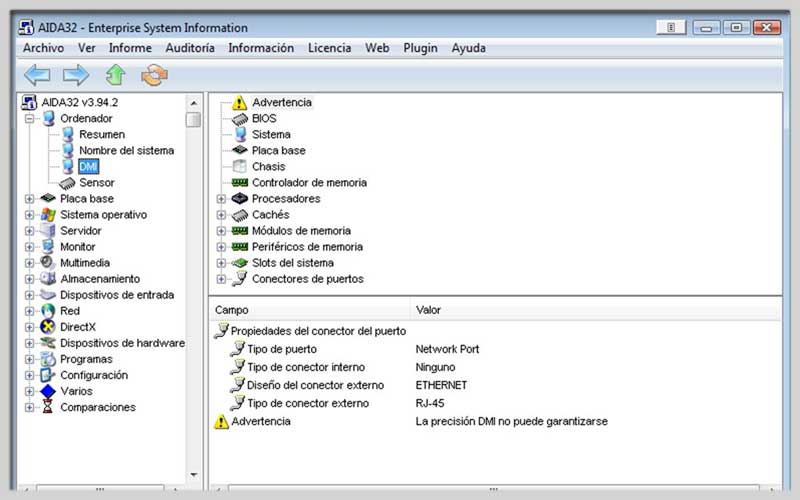Expand the Monitor tree node
This screenshot has width=800, height=500.
click(x=30, y=247)
